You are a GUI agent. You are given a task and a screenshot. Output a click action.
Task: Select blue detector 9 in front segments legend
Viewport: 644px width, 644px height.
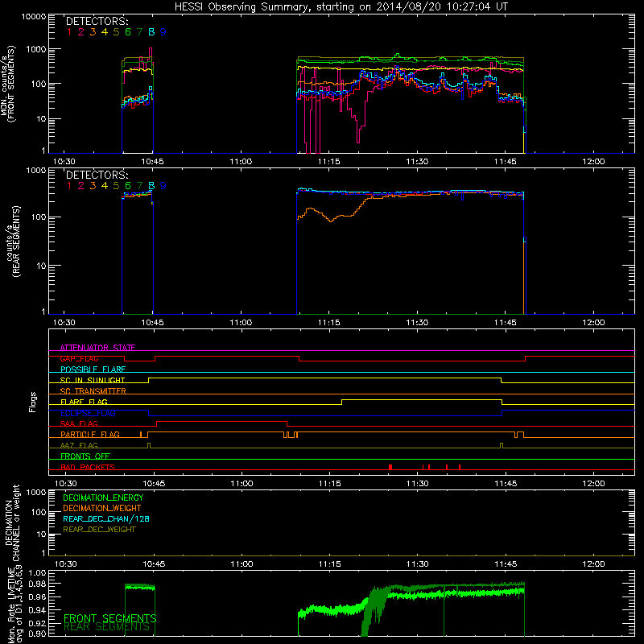point(163,32)
